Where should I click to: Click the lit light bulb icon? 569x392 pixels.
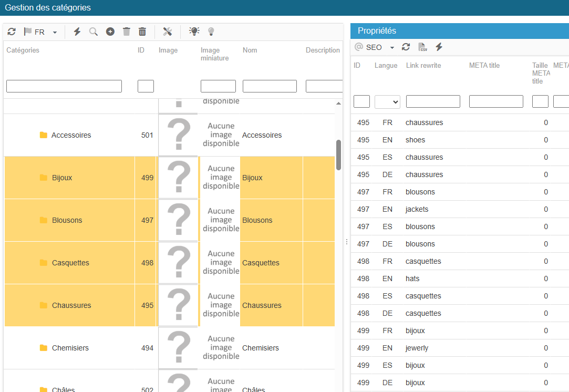tap(194, 32)
